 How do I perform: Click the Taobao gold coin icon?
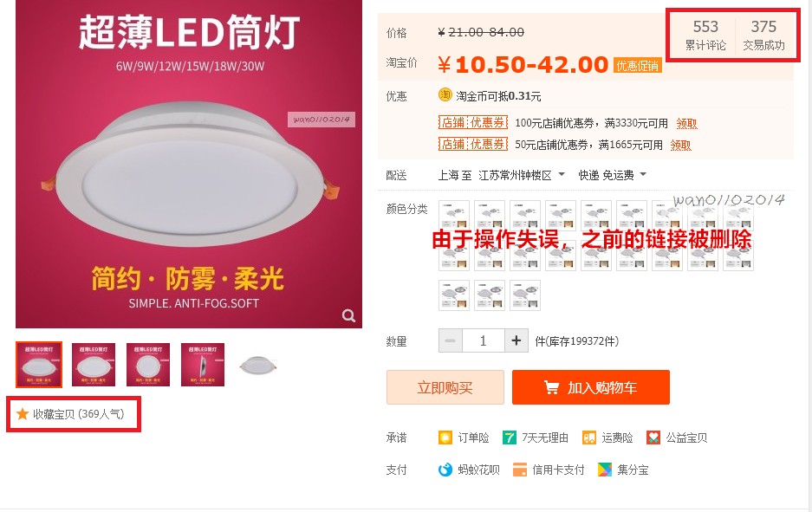(x=445, y=95)
